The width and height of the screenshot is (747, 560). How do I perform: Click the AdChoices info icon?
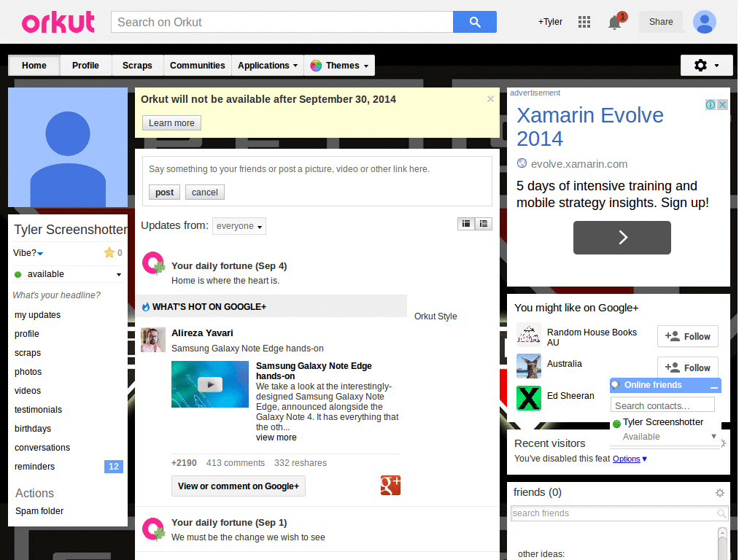pos(711,105)
